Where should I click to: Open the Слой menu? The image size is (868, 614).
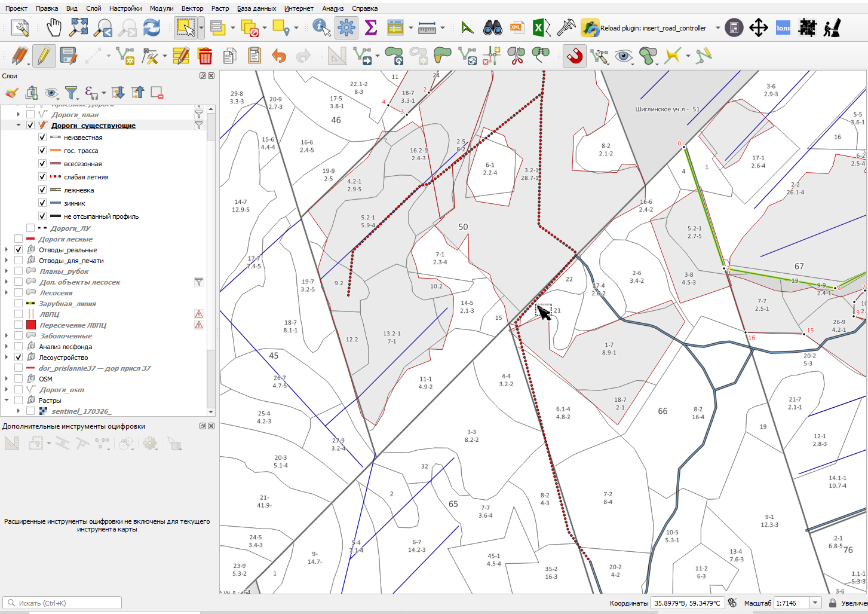click(x=94, y=8)
